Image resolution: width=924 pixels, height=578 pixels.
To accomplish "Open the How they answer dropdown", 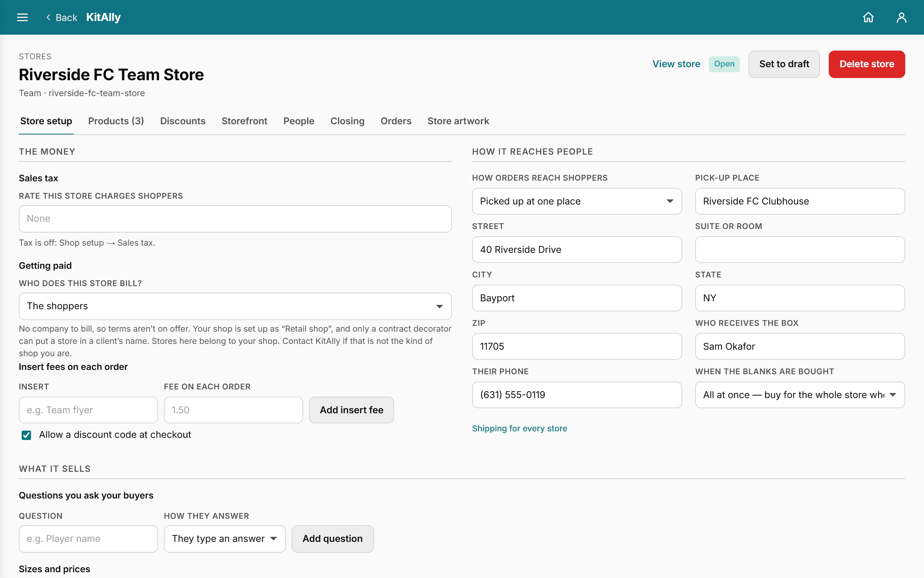I will (x=225, y=539).
